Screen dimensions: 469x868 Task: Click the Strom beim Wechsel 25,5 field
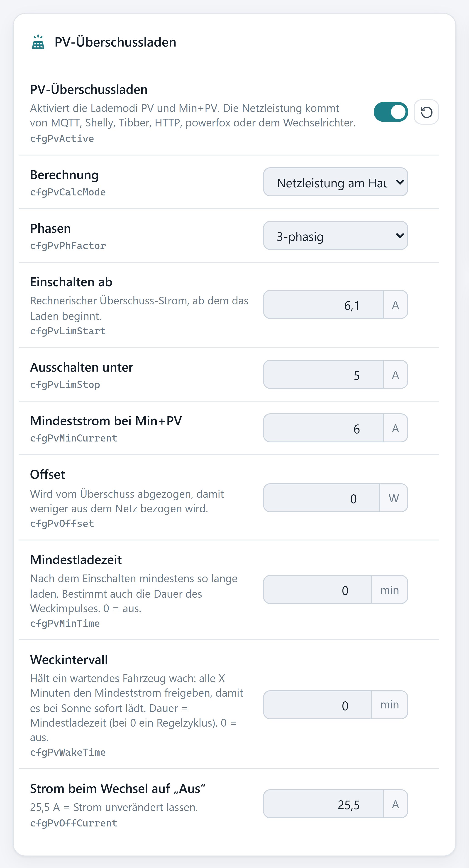click(323, 804)
